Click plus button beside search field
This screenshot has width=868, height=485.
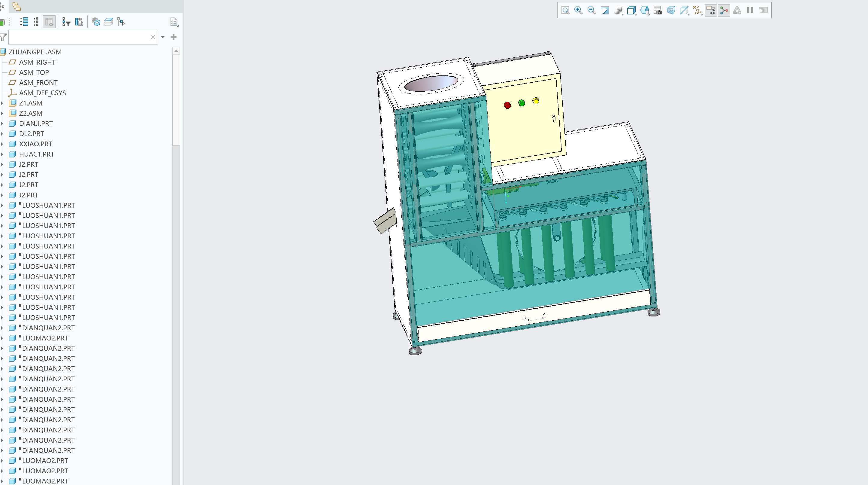click(174, 37)
